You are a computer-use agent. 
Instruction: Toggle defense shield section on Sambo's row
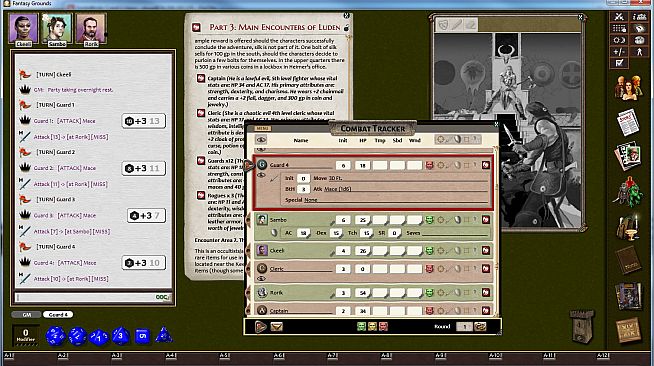tap(458, 220)
